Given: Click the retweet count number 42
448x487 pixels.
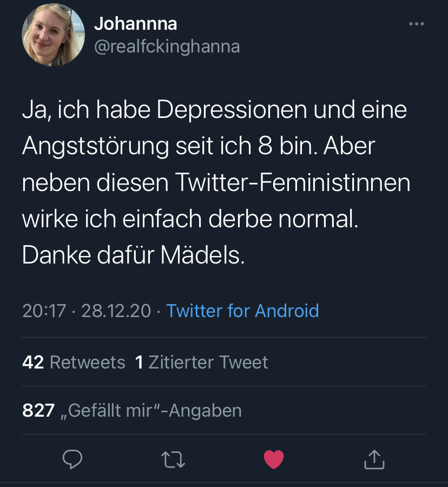Looking at the screenshot, I should tap(33, 362).
